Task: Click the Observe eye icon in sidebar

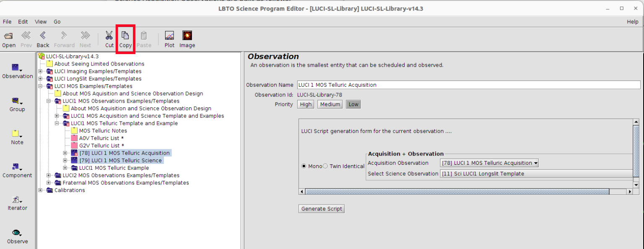Action: [17, 233]
